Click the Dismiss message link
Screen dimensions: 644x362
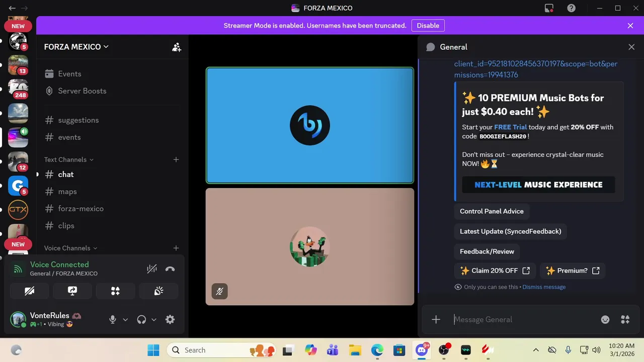coord(544,287)
